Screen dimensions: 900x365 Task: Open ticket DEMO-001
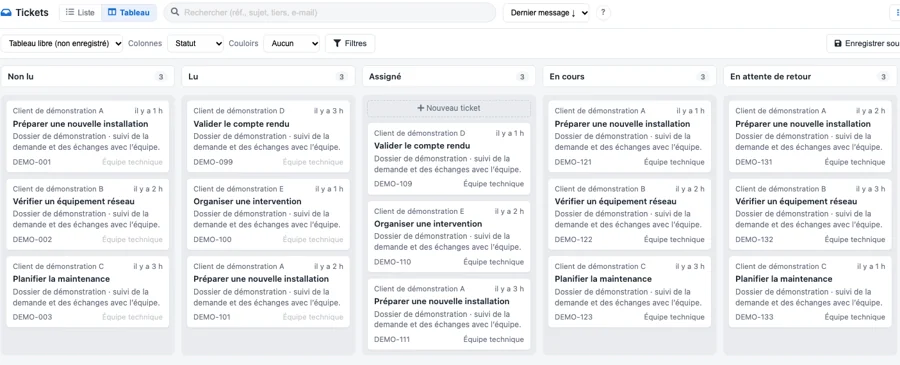[88, 136]
